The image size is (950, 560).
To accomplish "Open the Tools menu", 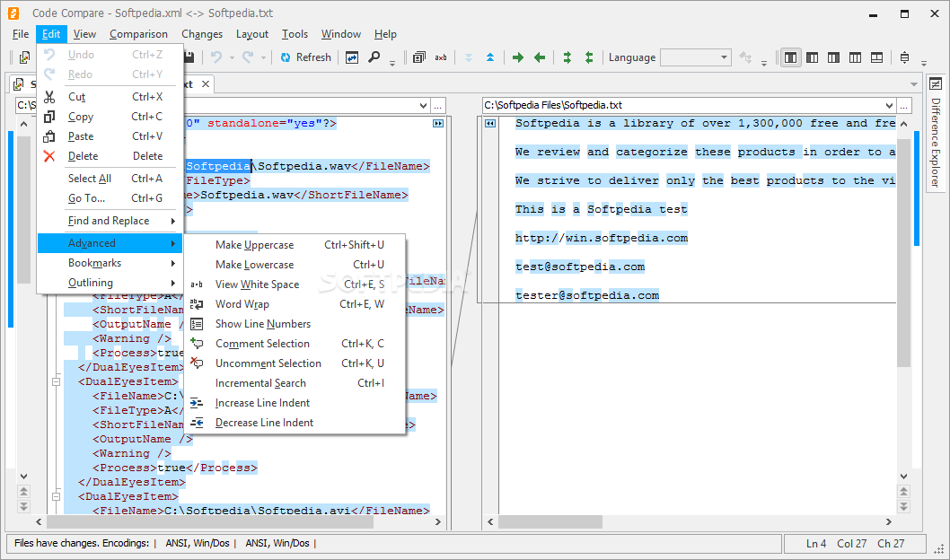I will (295, 34).
